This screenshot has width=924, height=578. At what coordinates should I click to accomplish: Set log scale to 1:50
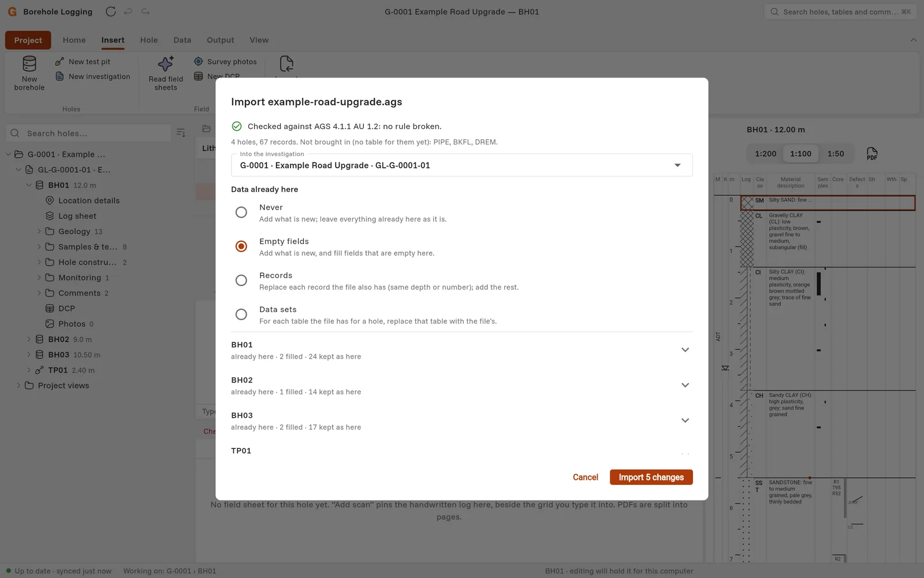pyautogui.click(x=836, y=154)
